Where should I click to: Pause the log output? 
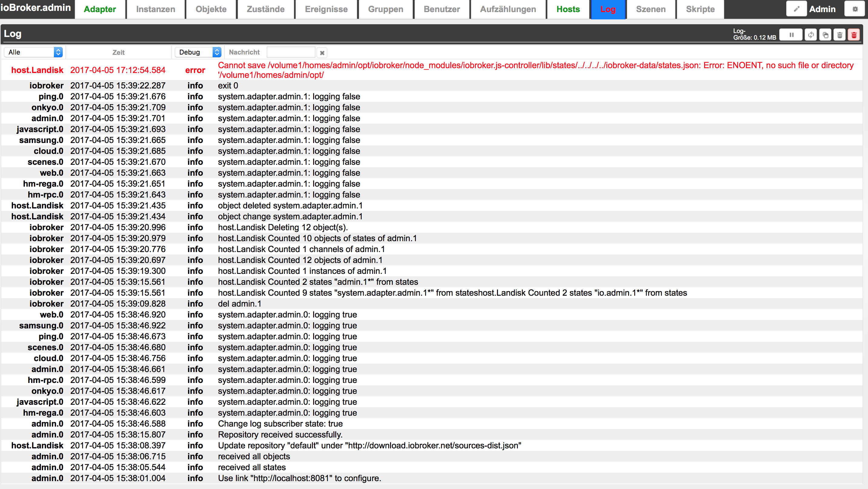click(x=790, y=35)
